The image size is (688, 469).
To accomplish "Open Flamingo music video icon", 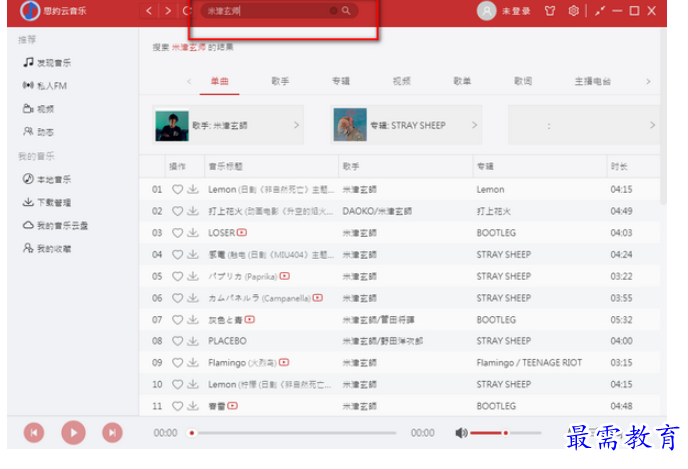I will [x=284, y=362].
